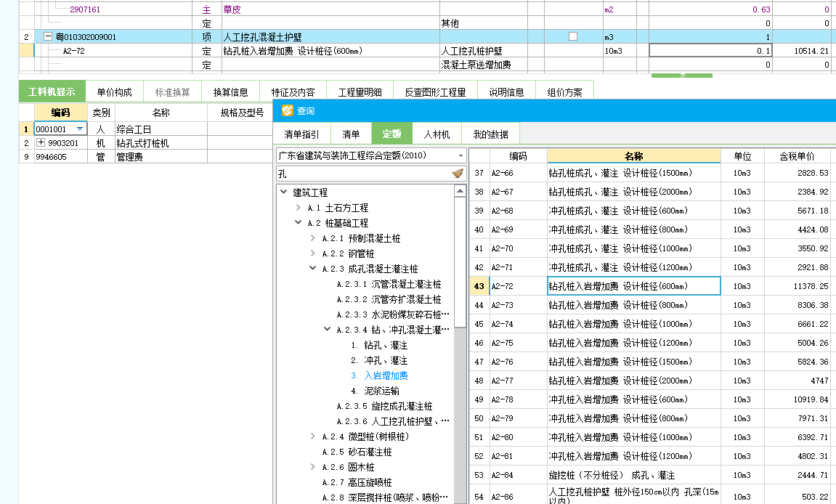836x504 pixels.
Task: Click the search field containing 孔
Action: click(x=364, y=174)
